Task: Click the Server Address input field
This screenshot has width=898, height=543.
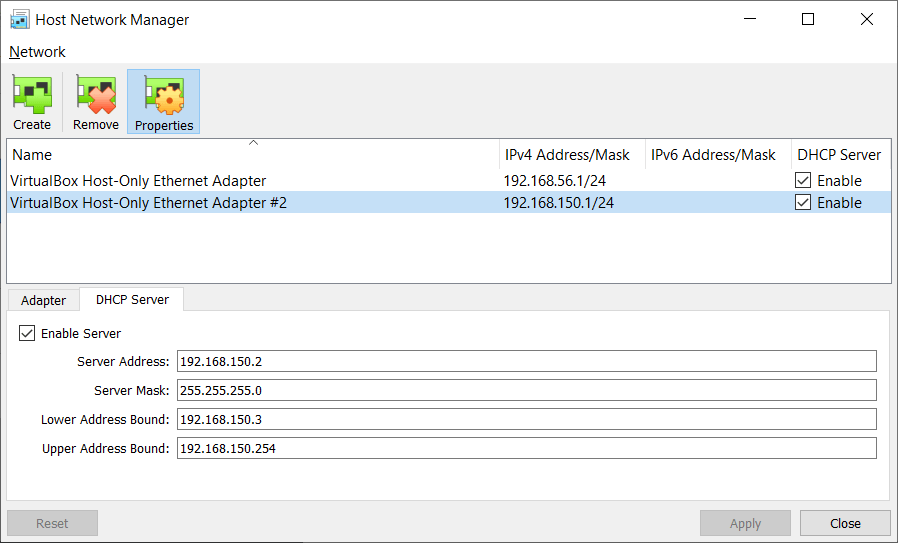Action: (526, 361)
